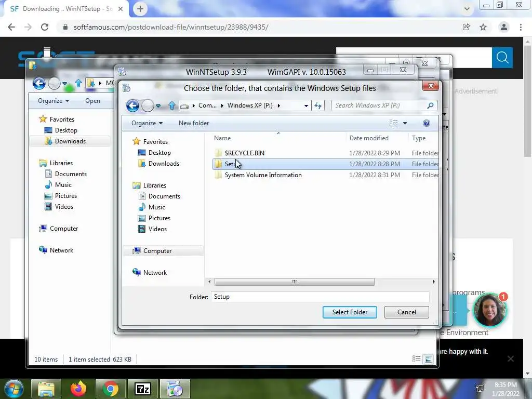Open a new Chrome tab
This screenshot has height=399, width=532.
[140, 9]
